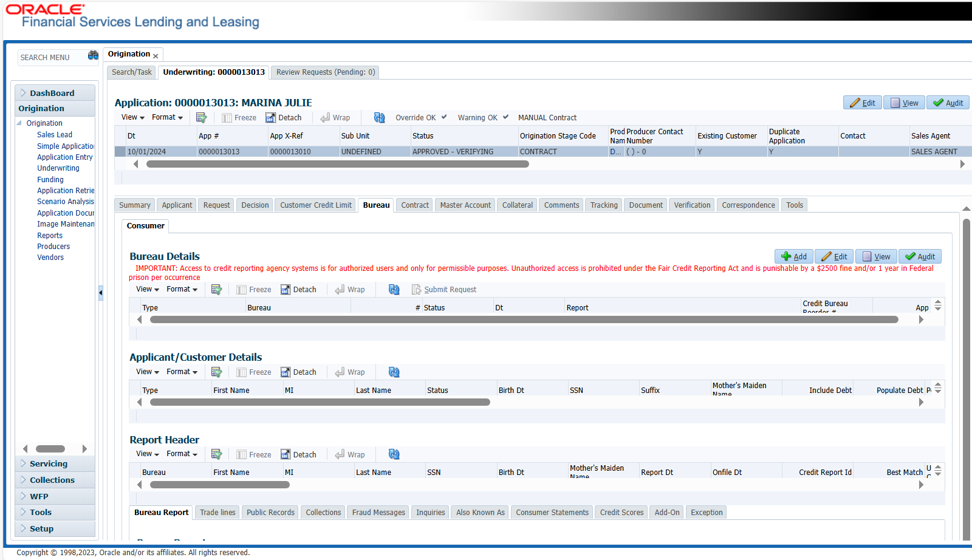
Task: Click Edit button in Bureau Details
Action: pos(834,256)
